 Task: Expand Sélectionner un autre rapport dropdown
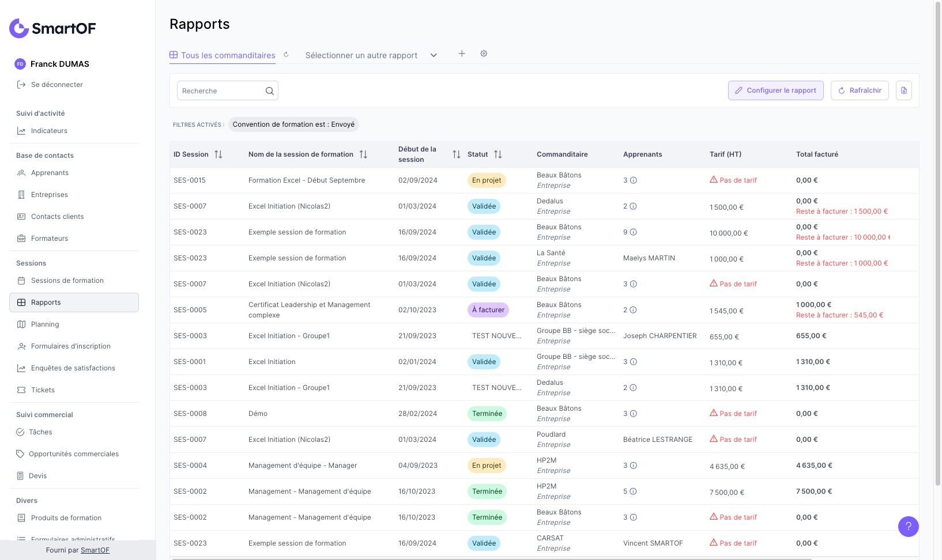click(x=371, y=55)
